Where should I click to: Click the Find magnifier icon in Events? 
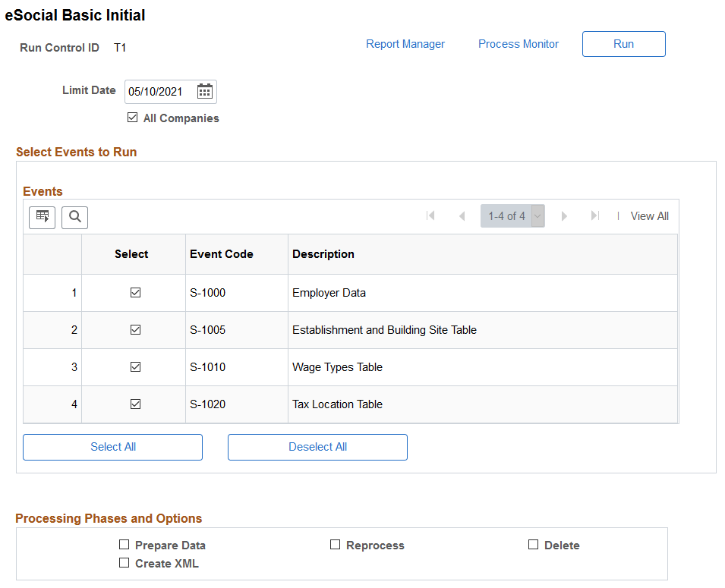point(75,217)
